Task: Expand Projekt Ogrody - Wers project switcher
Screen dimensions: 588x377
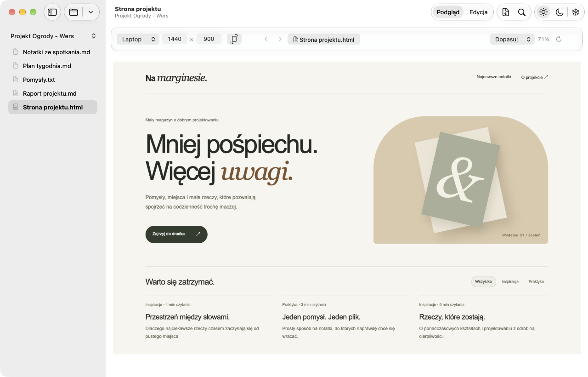Action: [x=53, y=36]
